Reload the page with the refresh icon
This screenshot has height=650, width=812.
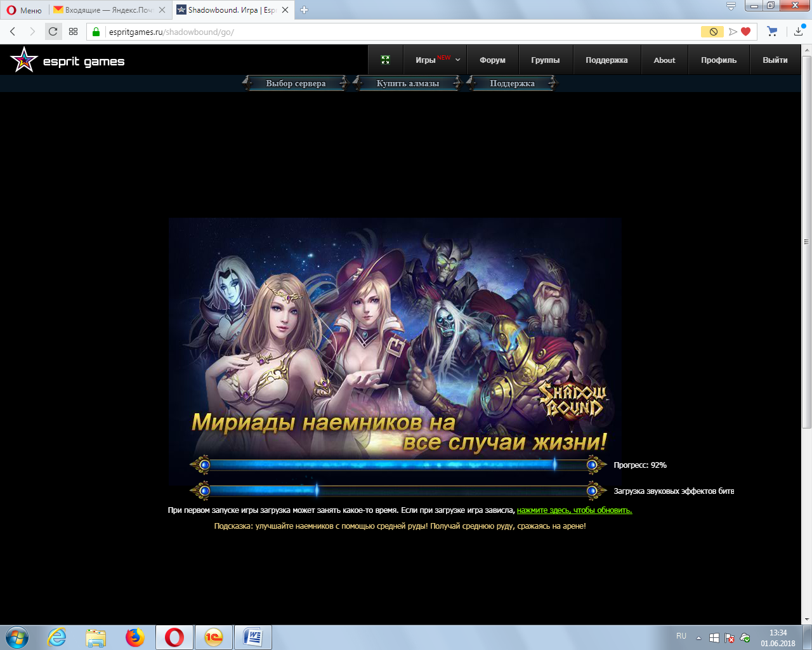(x=53, y=32)
